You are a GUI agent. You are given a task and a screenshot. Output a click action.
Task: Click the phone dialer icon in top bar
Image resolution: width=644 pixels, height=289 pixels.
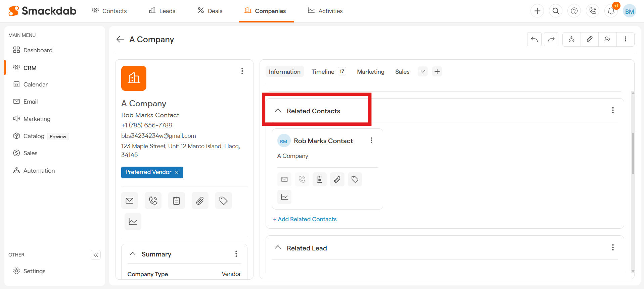[593, 11]
